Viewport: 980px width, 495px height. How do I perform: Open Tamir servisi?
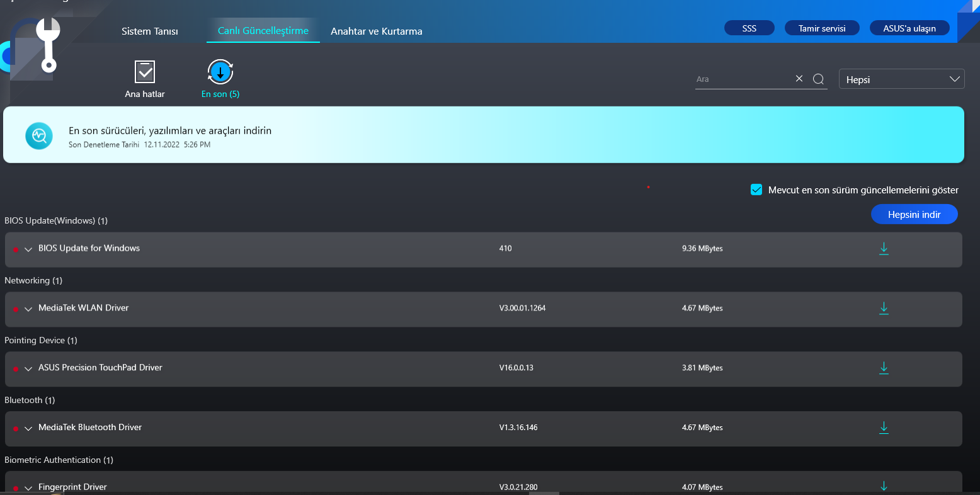(822, 28)
